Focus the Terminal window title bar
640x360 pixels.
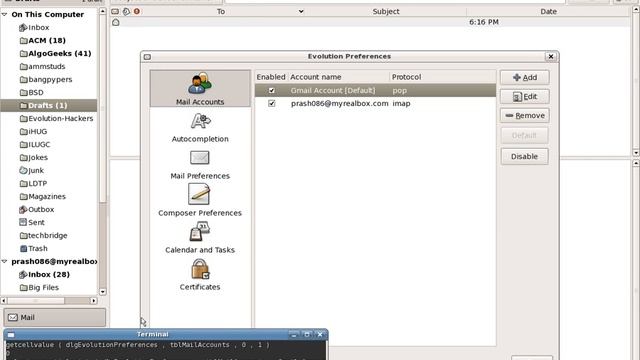[152, 334]
